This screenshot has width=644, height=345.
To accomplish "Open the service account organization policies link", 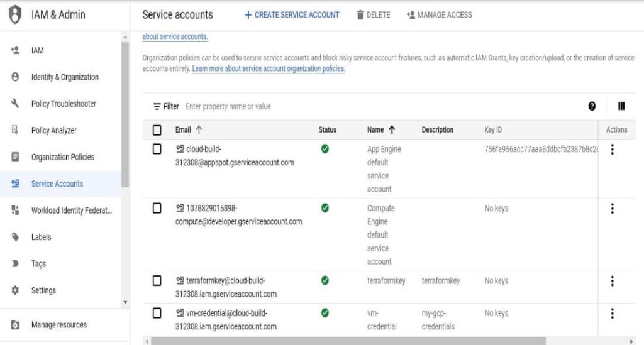I will (x=269, y=68).
